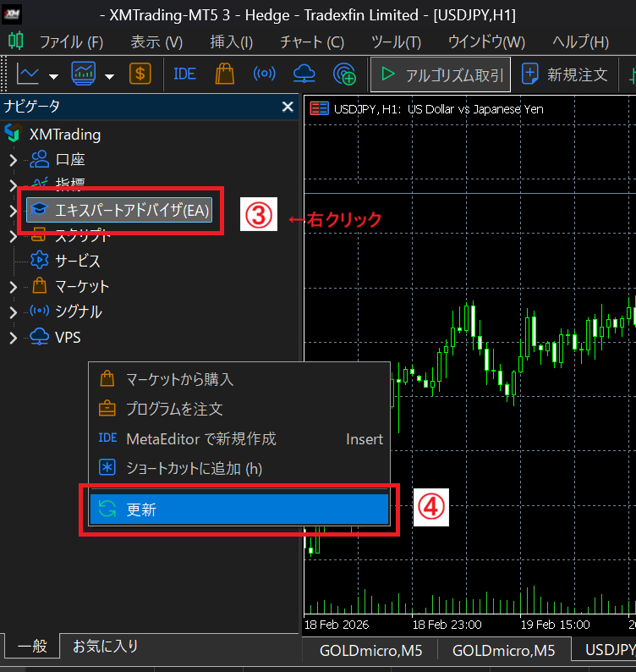Choose マーケットから購入 from context menu
This screenshot has width=636, height=672.
coord(179,379)
